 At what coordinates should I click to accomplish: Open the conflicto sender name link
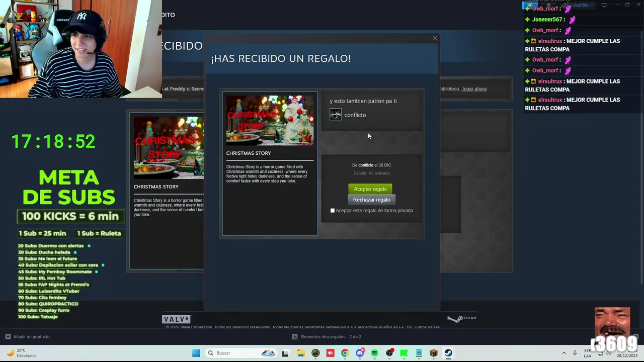click(x=355, y=115)
